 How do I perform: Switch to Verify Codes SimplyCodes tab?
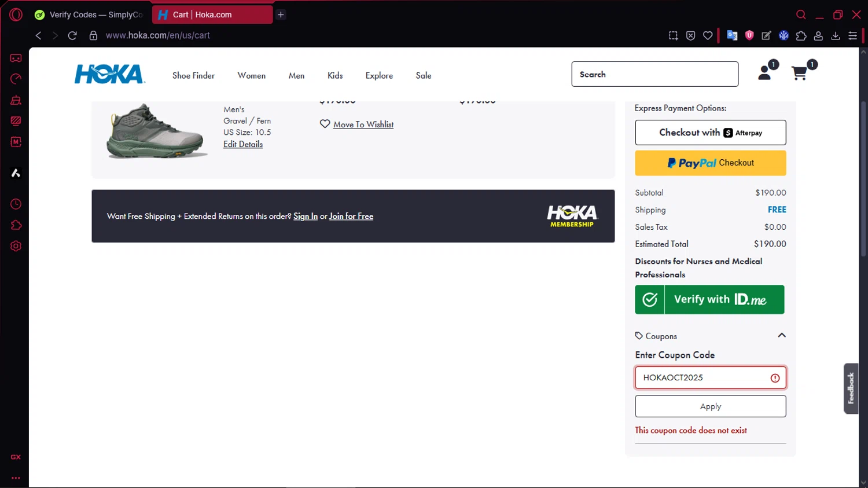click(89, 14)
